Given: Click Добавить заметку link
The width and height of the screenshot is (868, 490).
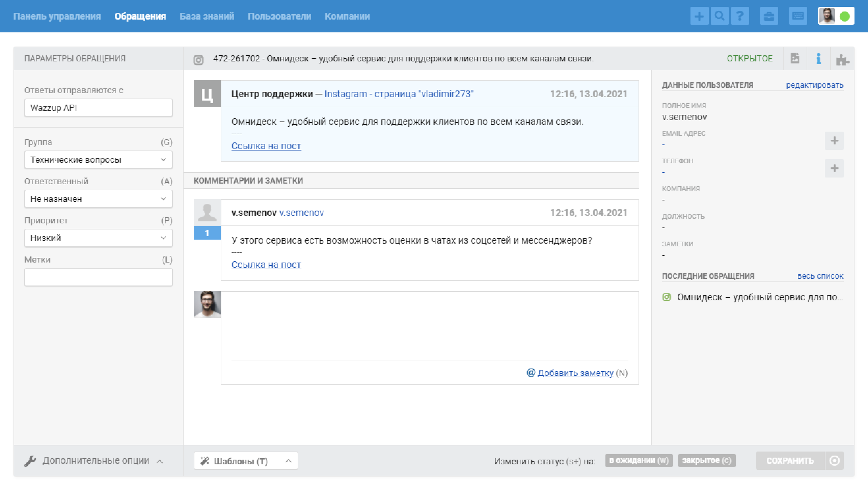Looking at the screenshot, I should click(575, 373).
